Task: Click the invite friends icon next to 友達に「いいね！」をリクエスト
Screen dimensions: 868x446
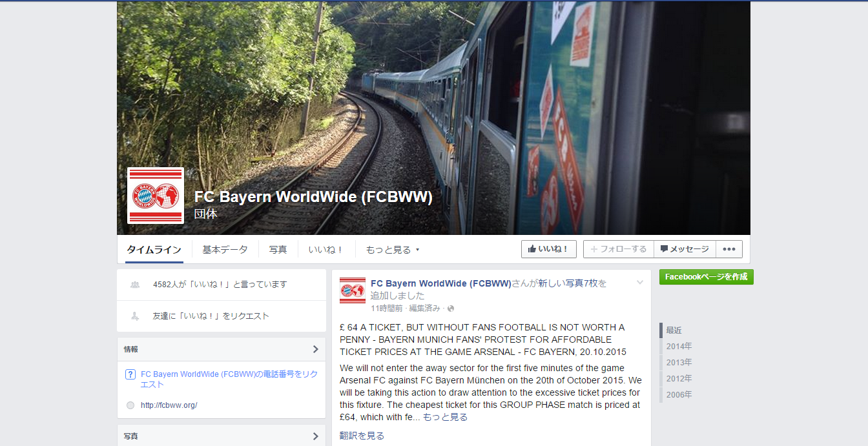Action: point(134,316)
